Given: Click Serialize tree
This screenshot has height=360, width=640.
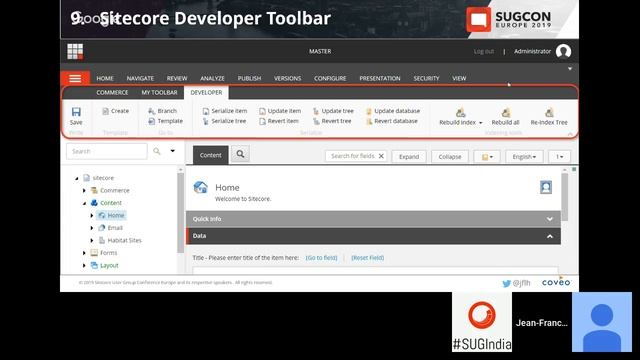Looking at the screenshot, I should click(x=224, y=121).
